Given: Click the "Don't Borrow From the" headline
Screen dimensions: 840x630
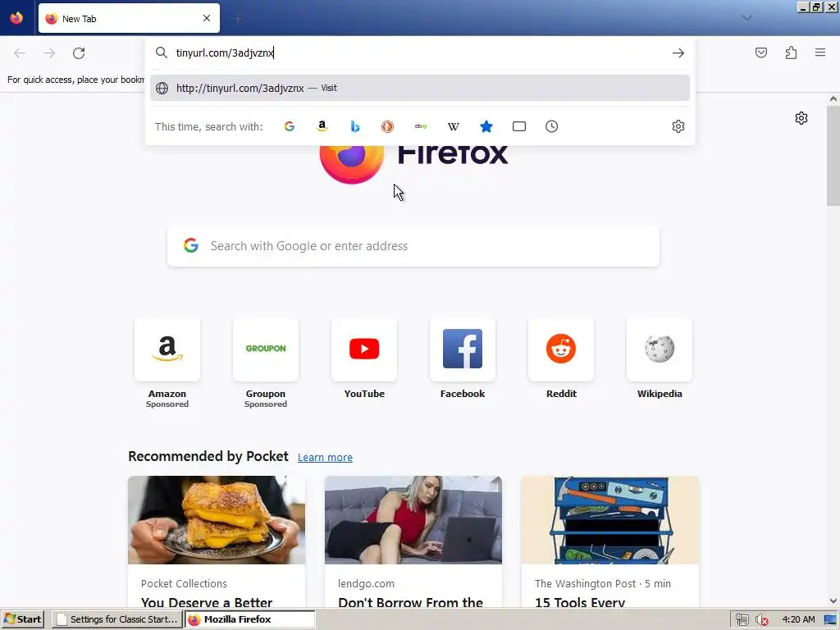Looking at the screenshot, I should click(410, 602).
